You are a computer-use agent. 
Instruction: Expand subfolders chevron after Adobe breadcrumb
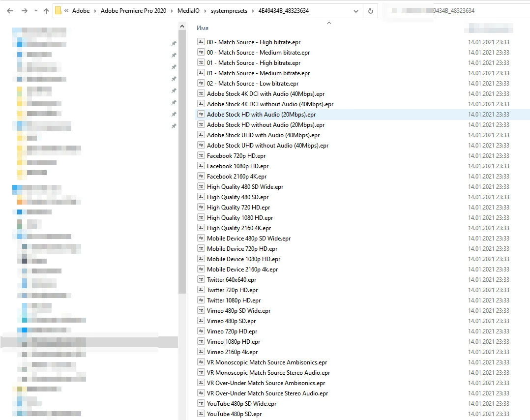[x=95, y=11]
